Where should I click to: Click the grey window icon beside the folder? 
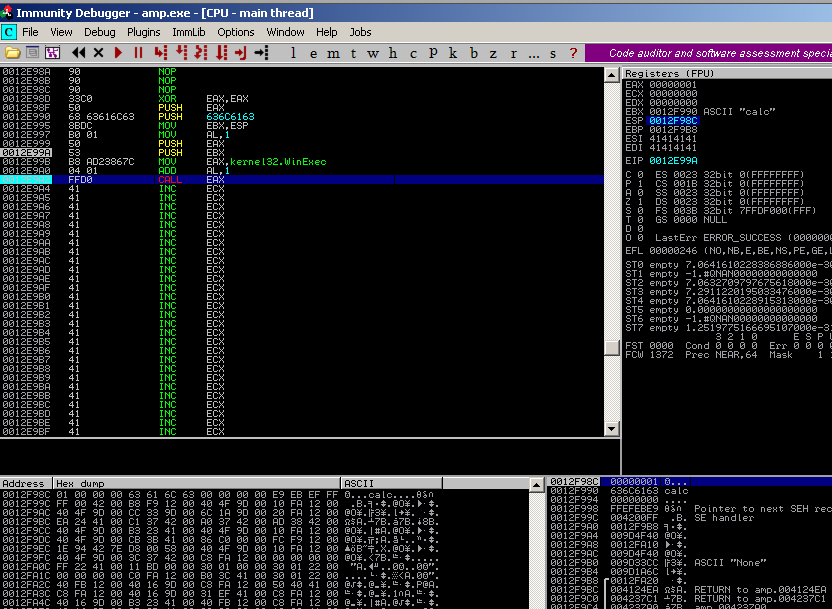pos(32,53)
